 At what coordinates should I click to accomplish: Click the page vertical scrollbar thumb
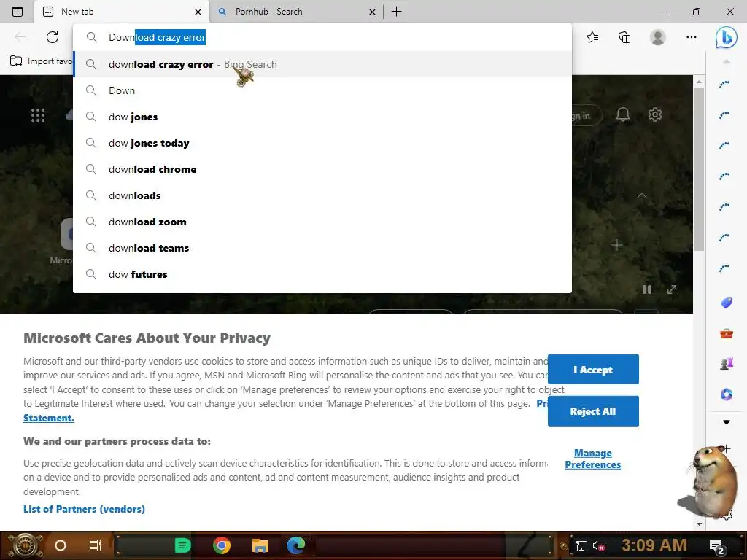(699, 169)
